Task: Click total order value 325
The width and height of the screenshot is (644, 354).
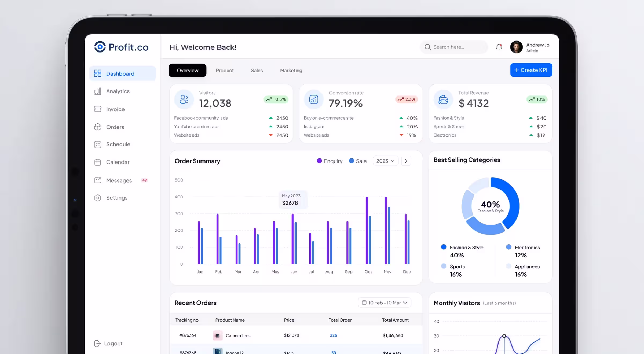Action: coord(333,335)
